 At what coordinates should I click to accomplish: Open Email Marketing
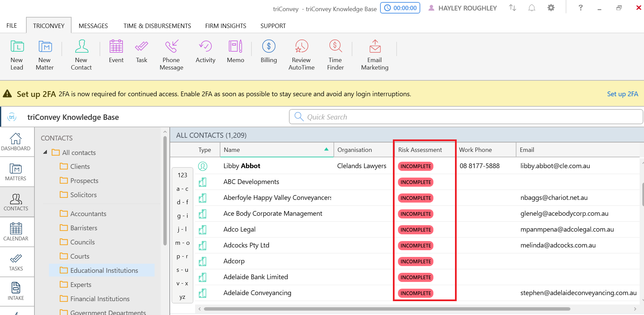[375, 55]
